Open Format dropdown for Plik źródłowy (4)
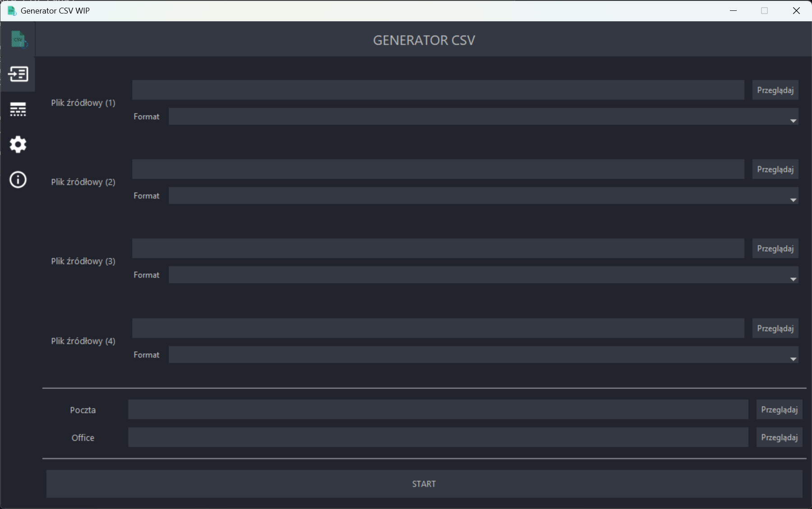The width and height of the screenshot is (812, 509). (x=483, y=355)
